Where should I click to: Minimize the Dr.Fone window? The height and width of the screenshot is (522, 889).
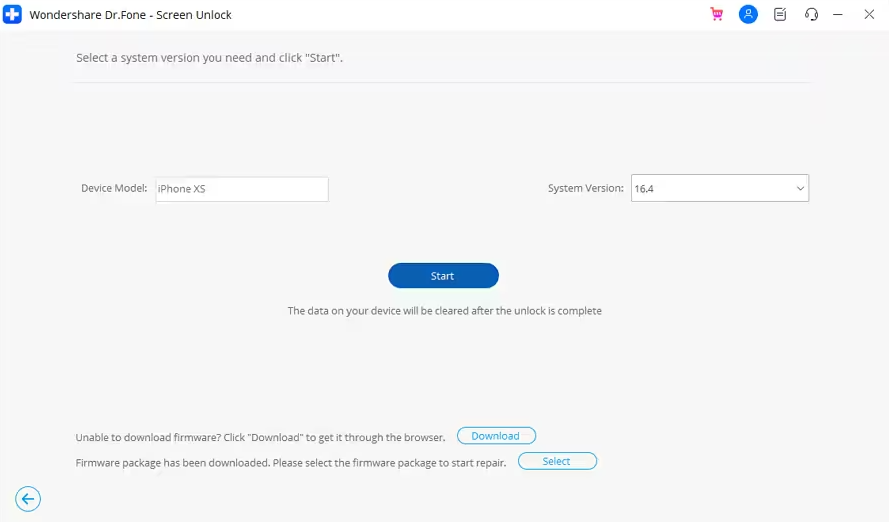(x=837, y=15)
